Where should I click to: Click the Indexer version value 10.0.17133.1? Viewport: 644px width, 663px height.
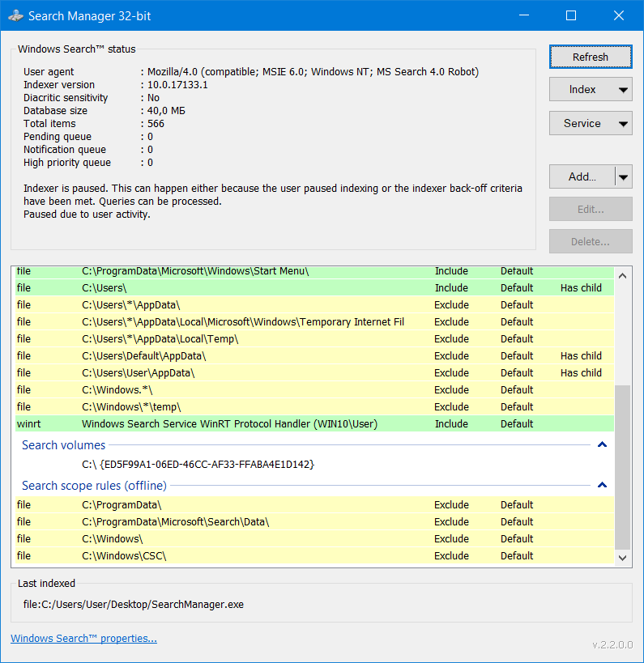coord(177,84)
